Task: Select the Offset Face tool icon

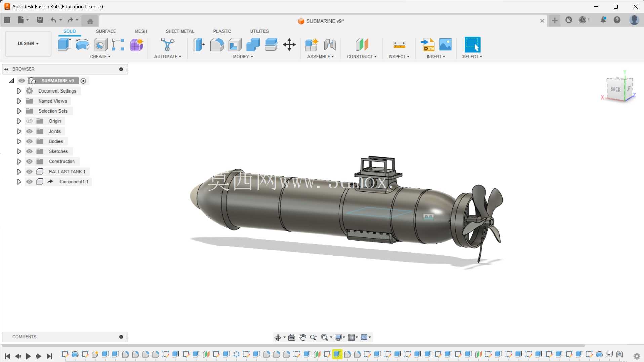Action: (x=271, y=44)
